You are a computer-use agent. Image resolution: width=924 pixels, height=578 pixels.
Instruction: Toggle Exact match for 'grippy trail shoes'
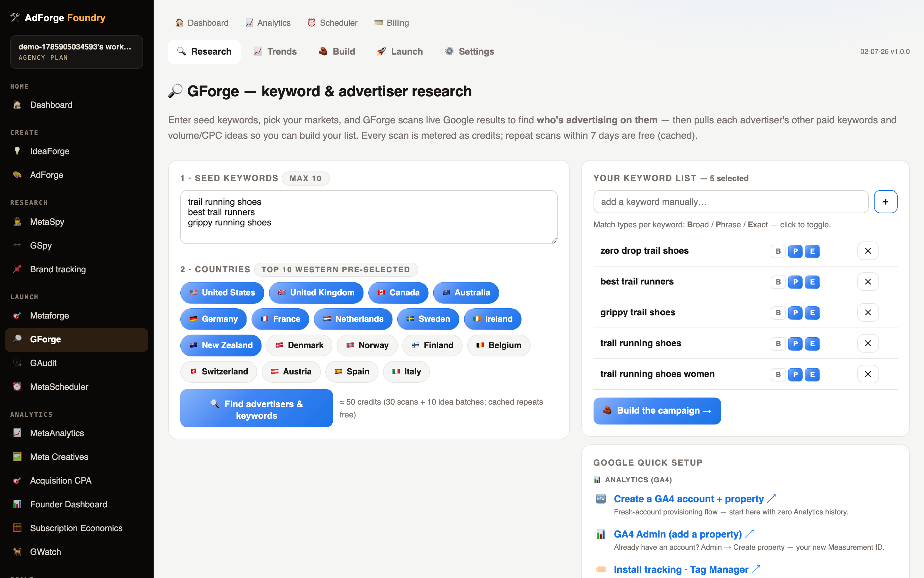coord(812,313)
